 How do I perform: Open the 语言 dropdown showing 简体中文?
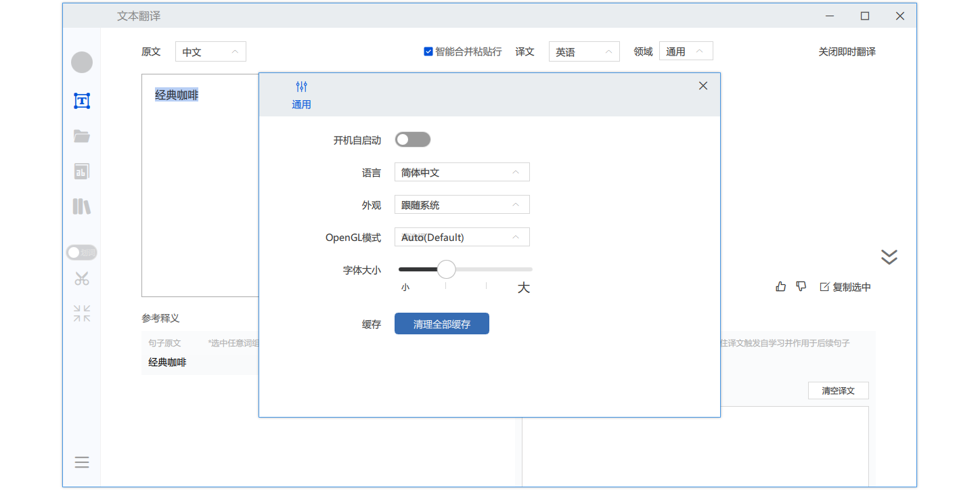pyautogui.click(x=462, y=173)
